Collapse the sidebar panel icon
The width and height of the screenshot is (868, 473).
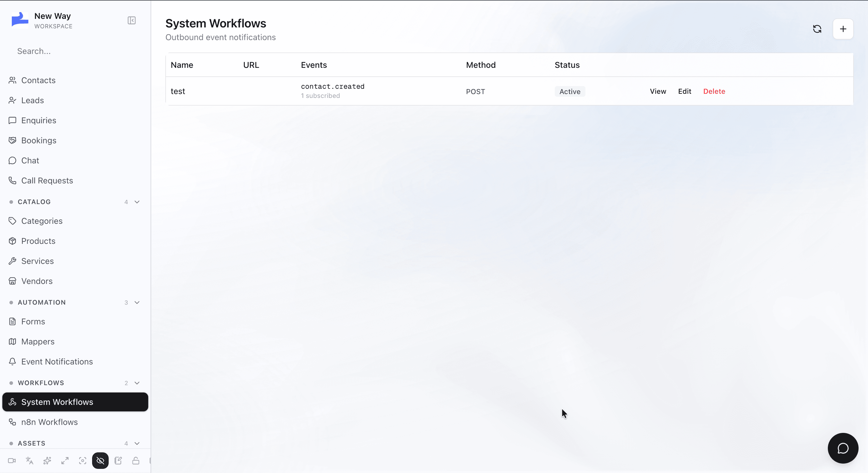(x=132, y=21)
